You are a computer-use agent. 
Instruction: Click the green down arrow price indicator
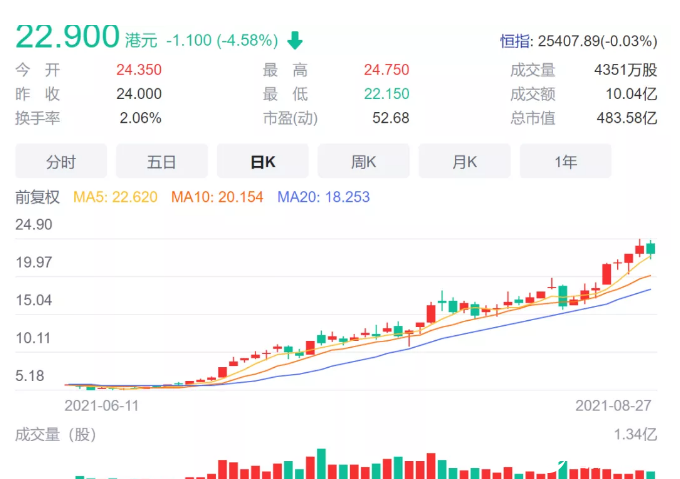point(295,40)
